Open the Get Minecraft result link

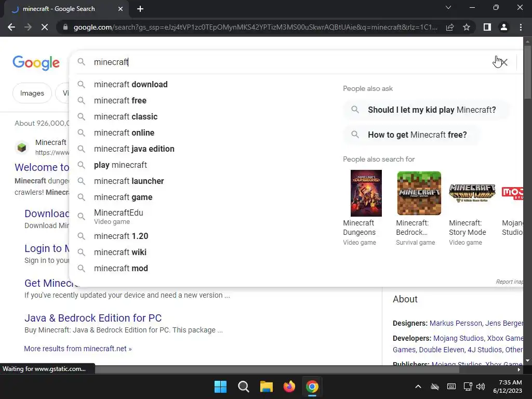pyautogui.click(x=51, y=283)
